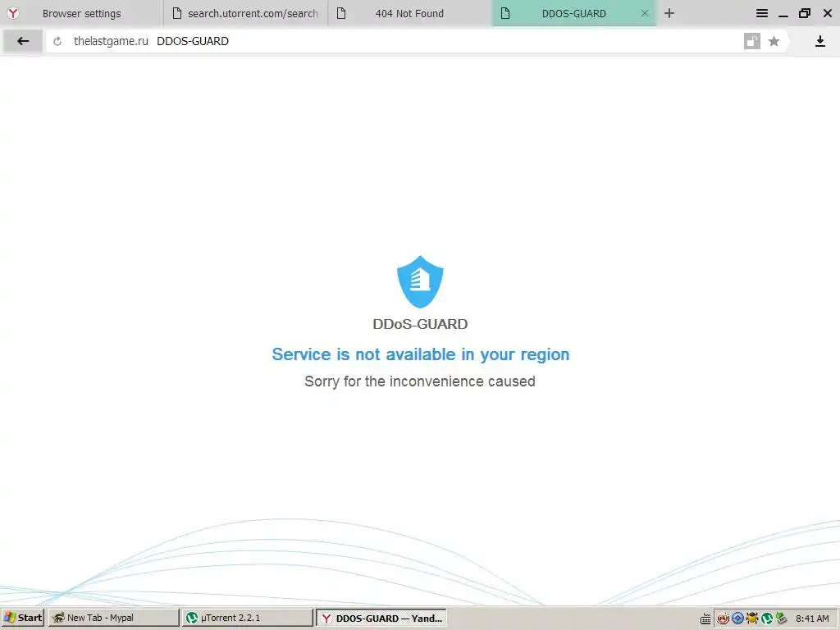The width and height of the screenshot is (840, 630).
Task: Click the yellow bug tray icon
Action: pyautogui.click(x=752, y=619)
